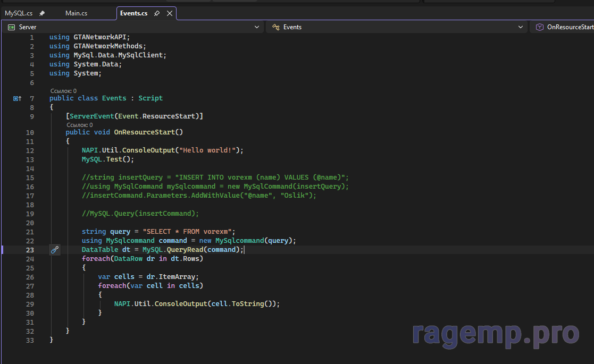This screenshot has height=364, width=594.
Task: Click the "SELECT * FROM vorexm" string
Action: click(187, 232)
